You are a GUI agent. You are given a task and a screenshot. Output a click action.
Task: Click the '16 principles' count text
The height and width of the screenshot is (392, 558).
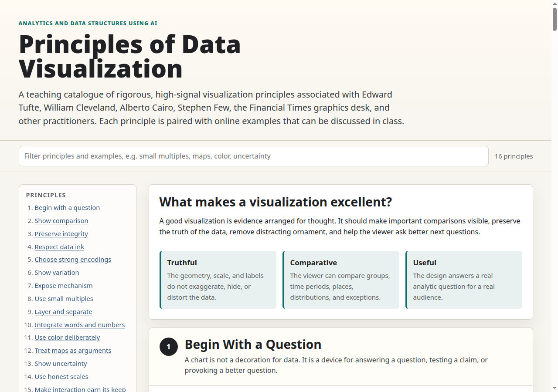coord(514,156)
